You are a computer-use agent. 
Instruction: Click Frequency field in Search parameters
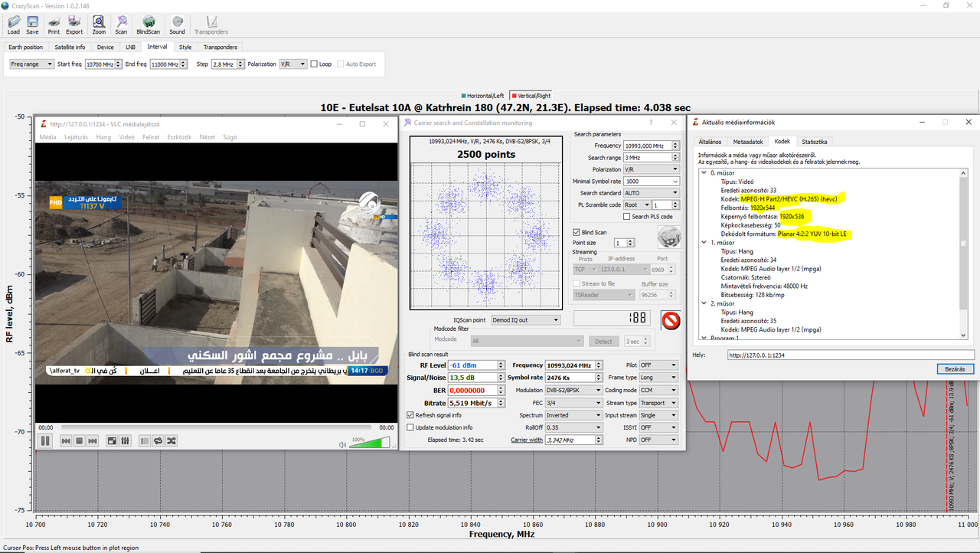point(647,146)
